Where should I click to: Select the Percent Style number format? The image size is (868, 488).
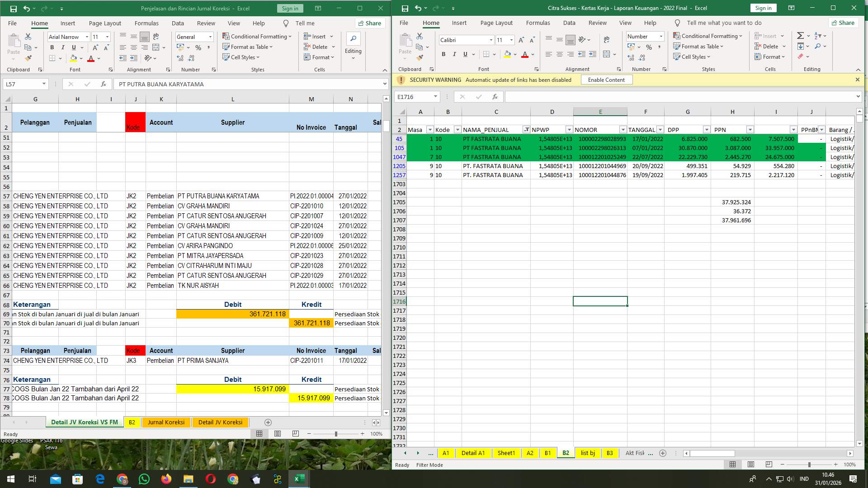650,47
